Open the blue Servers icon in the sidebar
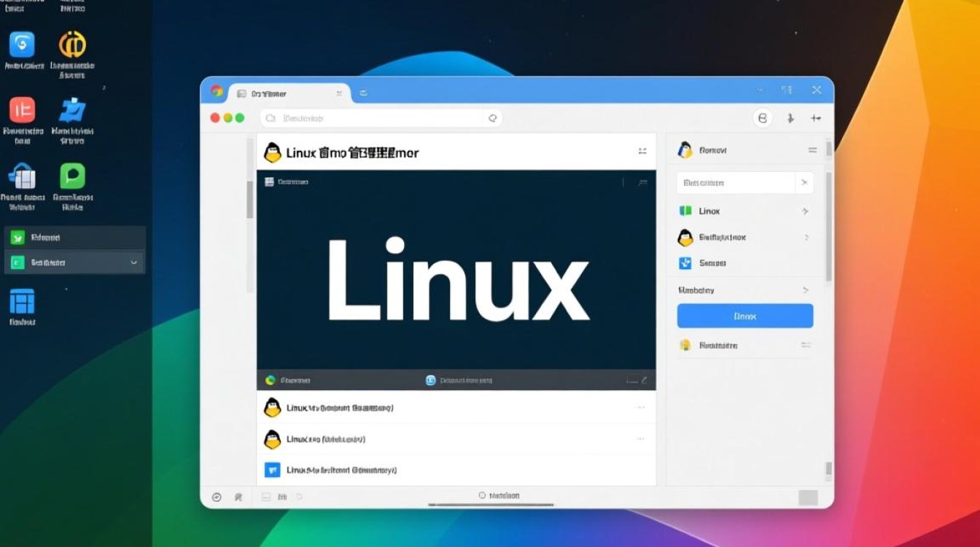Viewport: 980px width, 547px height. click(684, 263)
